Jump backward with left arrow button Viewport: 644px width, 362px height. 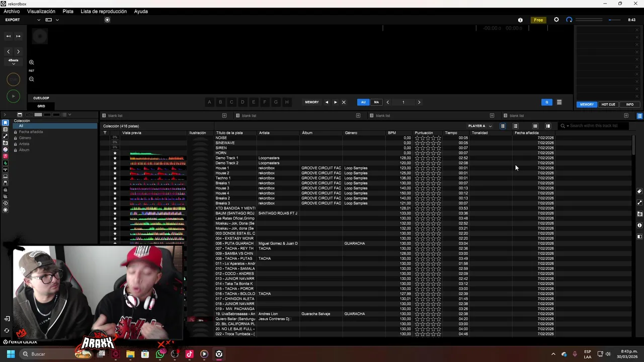[x=8, y=51]
